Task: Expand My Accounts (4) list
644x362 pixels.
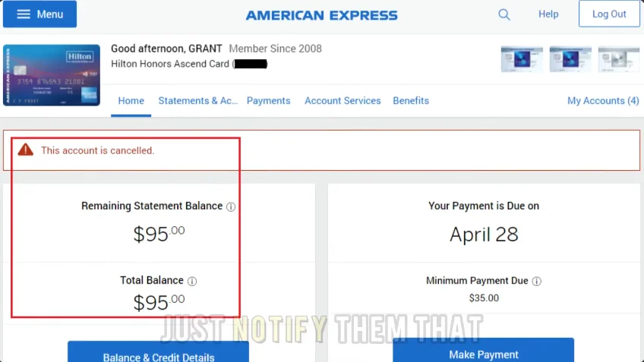Action: point(603,100)
